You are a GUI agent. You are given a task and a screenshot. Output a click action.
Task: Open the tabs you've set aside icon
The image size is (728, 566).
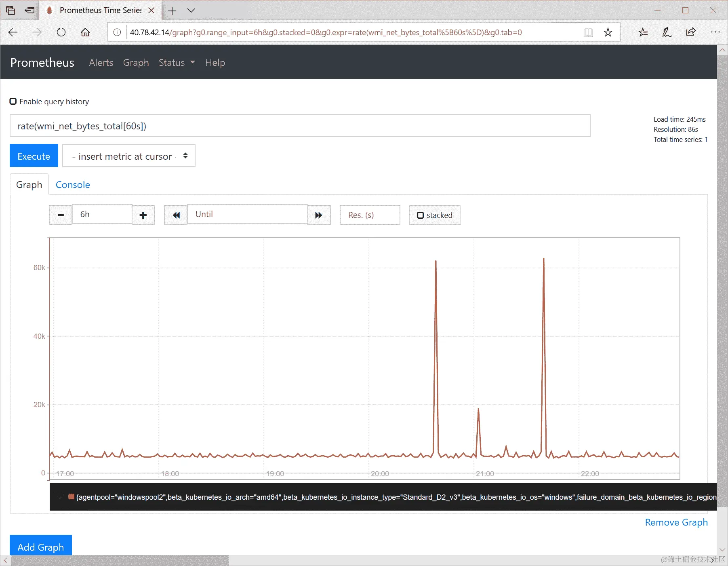(11, 10)
